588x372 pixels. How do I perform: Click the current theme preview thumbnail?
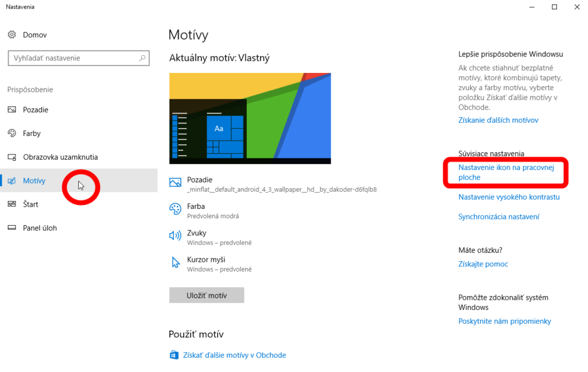coord(250,118)
